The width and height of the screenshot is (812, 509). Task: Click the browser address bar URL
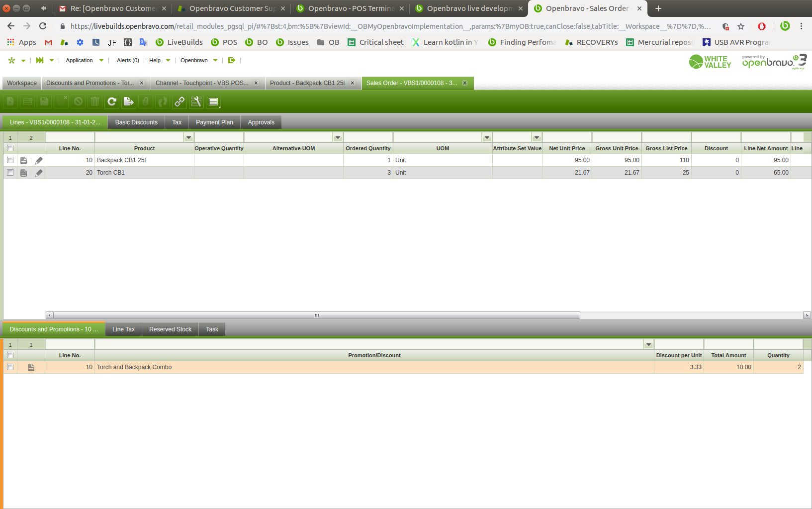[x=390, y=26]
